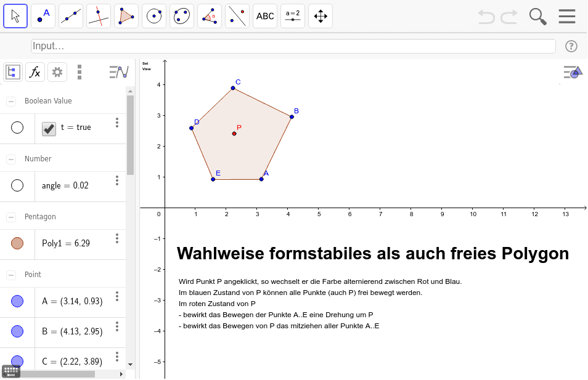Select the Polygon tool

click(x=126, y=16)
